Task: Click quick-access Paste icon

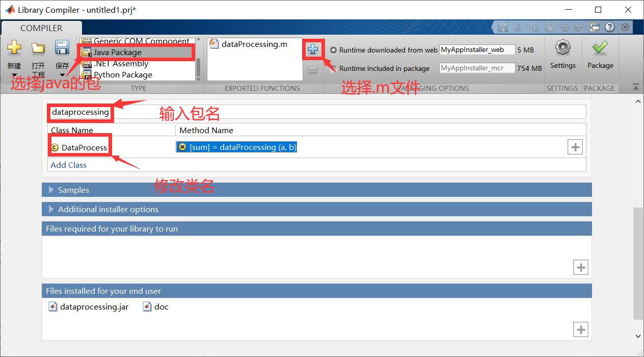Action: 549,28
